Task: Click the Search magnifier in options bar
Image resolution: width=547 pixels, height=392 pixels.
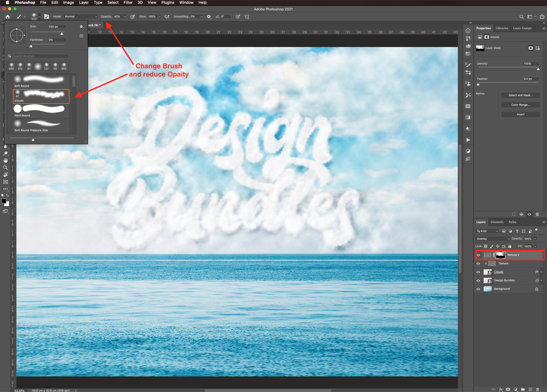Action: [x=521, y=16]
